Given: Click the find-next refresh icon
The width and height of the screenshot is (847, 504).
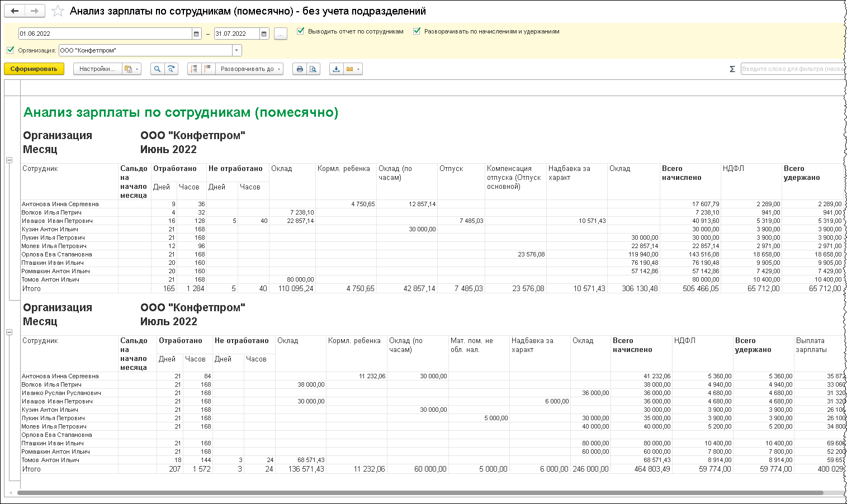Looking at the screenshot, I should [x=171, y=69].
